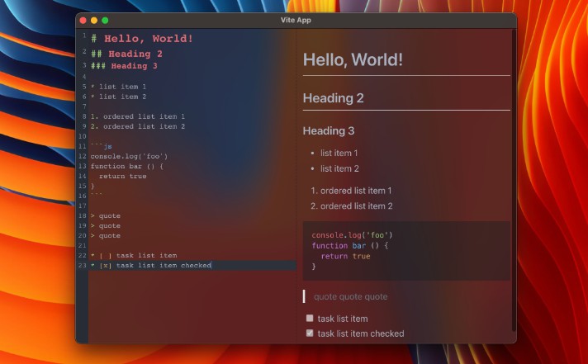Click the '# Hello, World!' line in editor

click(142, 39)
